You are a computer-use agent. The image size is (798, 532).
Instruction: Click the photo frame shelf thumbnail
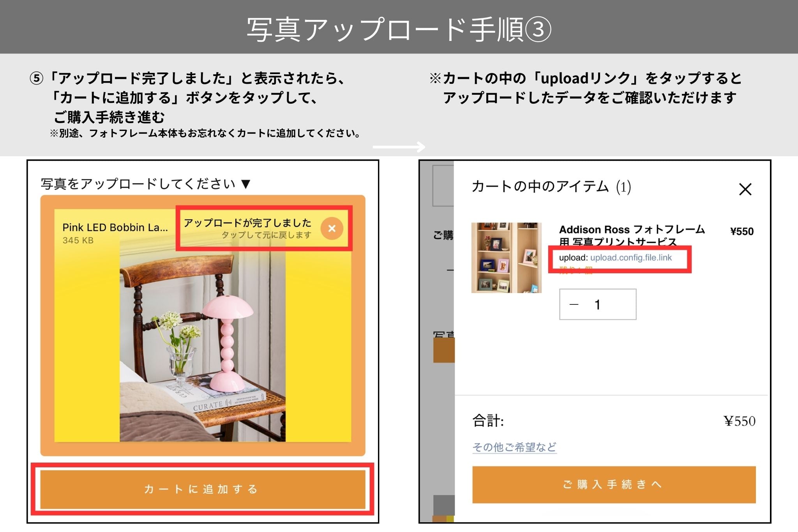tap(506, 258)
